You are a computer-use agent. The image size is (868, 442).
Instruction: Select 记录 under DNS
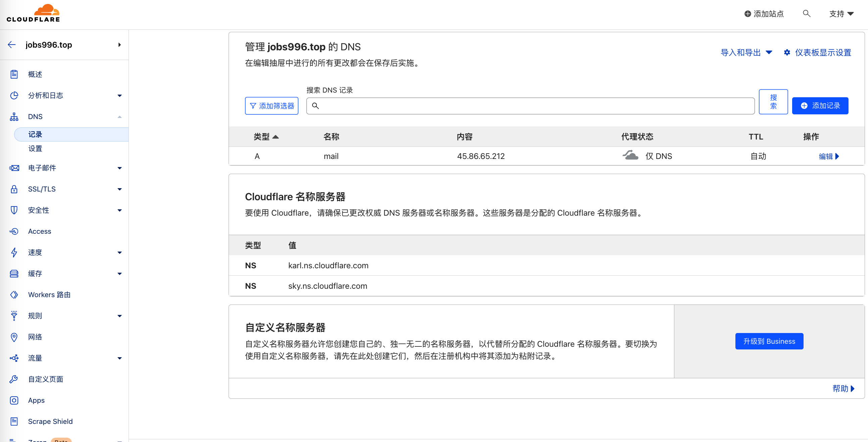point(71,134)
